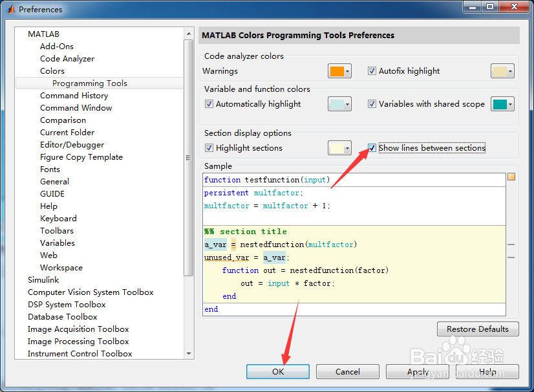
Task: Open Code Analyzer preferences
Action: click(67, 59)
